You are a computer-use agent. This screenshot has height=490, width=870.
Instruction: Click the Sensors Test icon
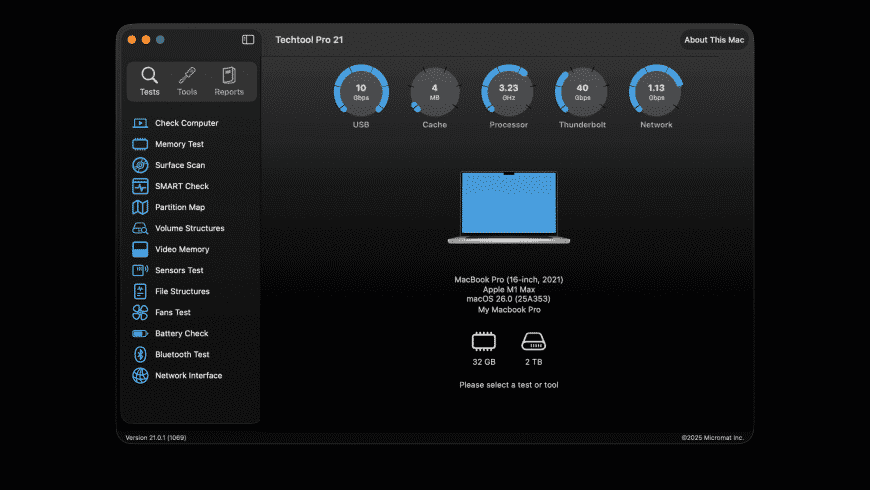tap(140, 270)
